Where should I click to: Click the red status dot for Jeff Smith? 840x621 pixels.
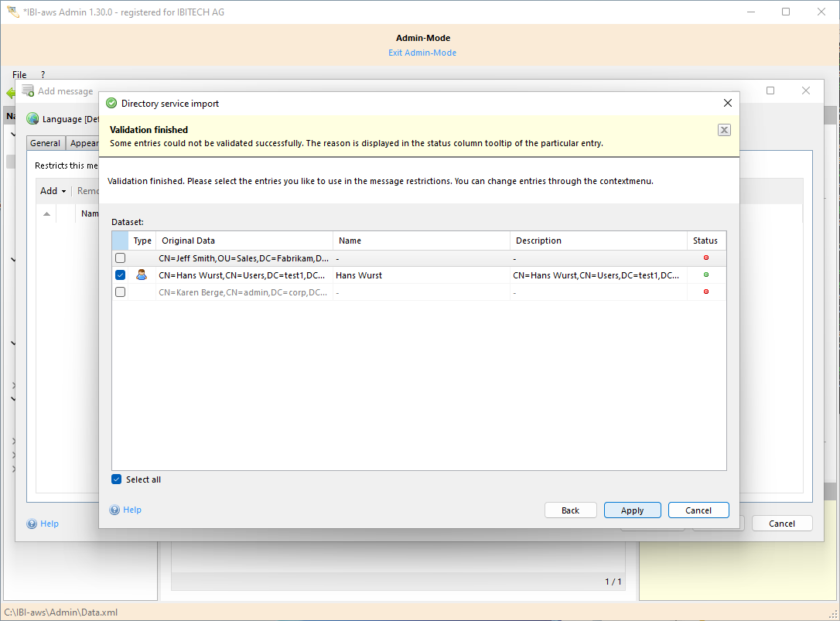(705, 258)
